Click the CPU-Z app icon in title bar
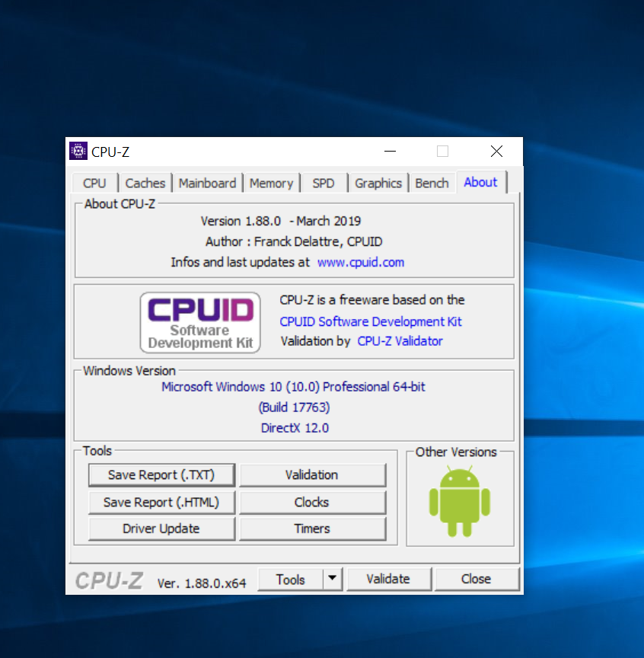Screen dimensions: 644x658 78,151
